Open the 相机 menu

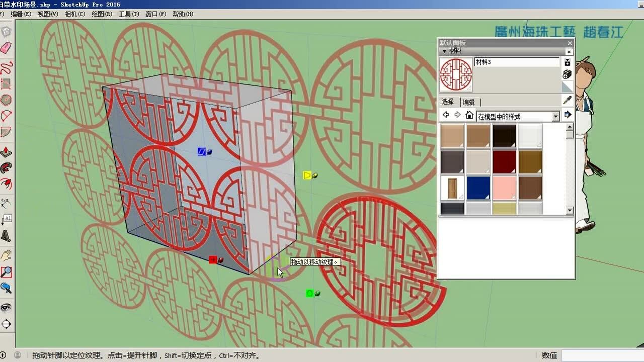[x=74, y=14]
